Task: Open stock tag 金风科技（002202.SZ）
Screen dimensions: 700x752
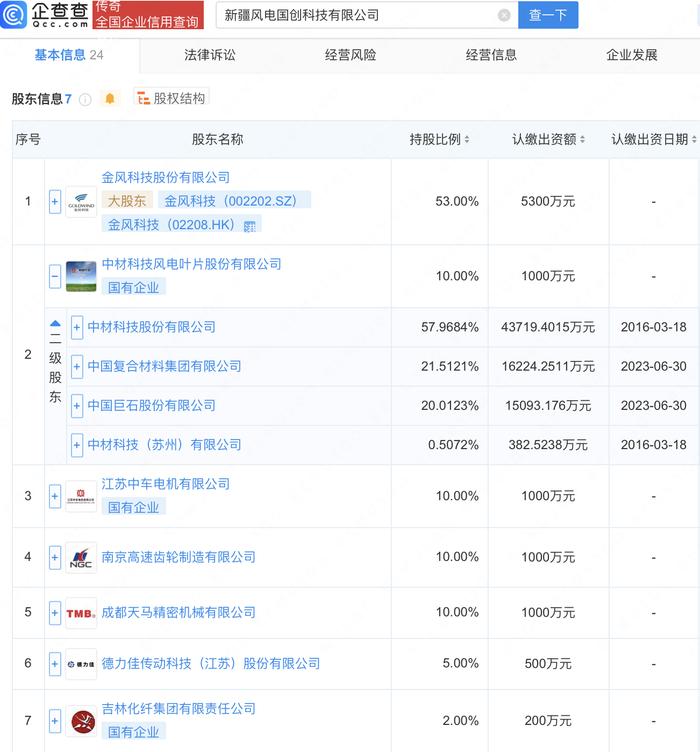Action: click(x=234, y=201)
